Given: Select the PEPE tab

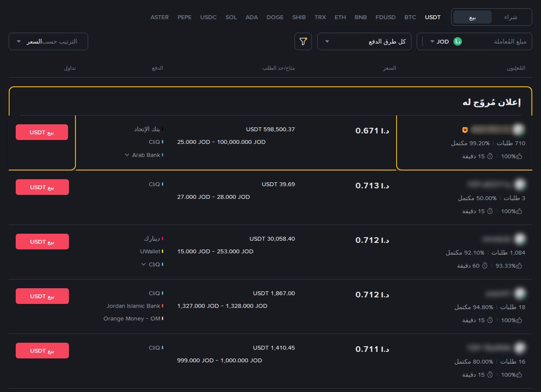Looking at the screenshot, I should pyautogui.click(x=185, y=17).
